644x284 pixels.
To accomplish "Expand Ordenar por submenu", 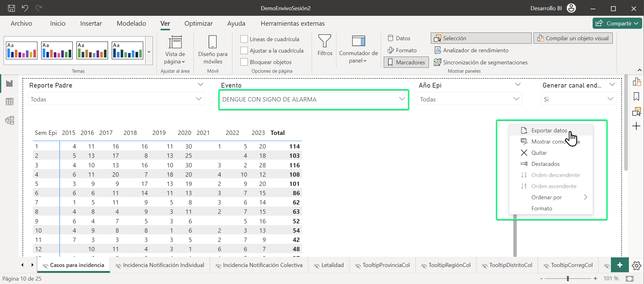I will coord(551,197).
